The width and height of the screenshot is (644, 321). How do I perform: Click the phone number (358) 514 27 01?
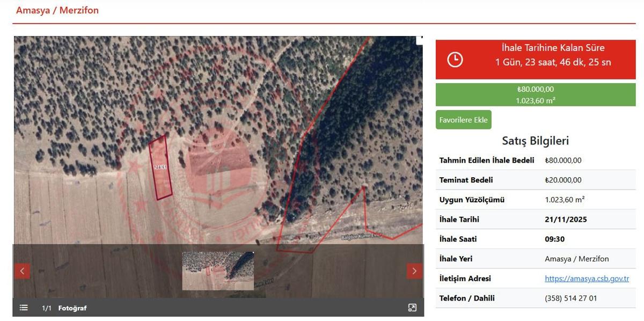coord(570,298)
